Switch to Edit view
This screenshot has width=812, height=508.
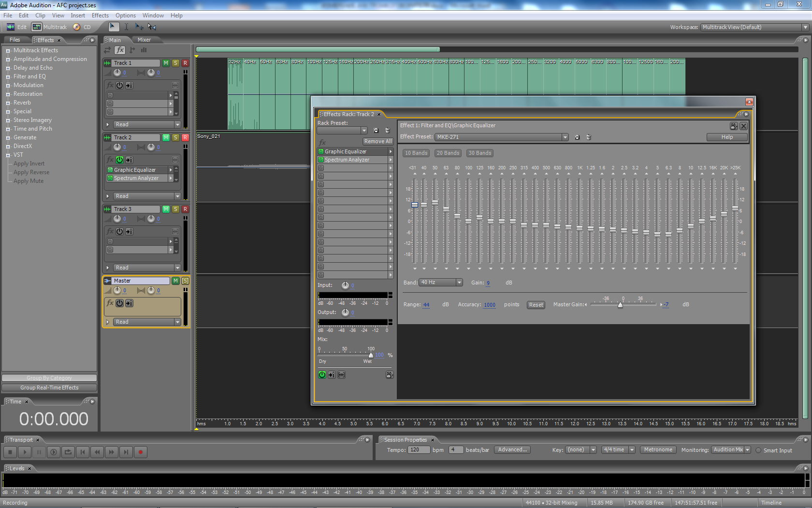coord(17,27)
